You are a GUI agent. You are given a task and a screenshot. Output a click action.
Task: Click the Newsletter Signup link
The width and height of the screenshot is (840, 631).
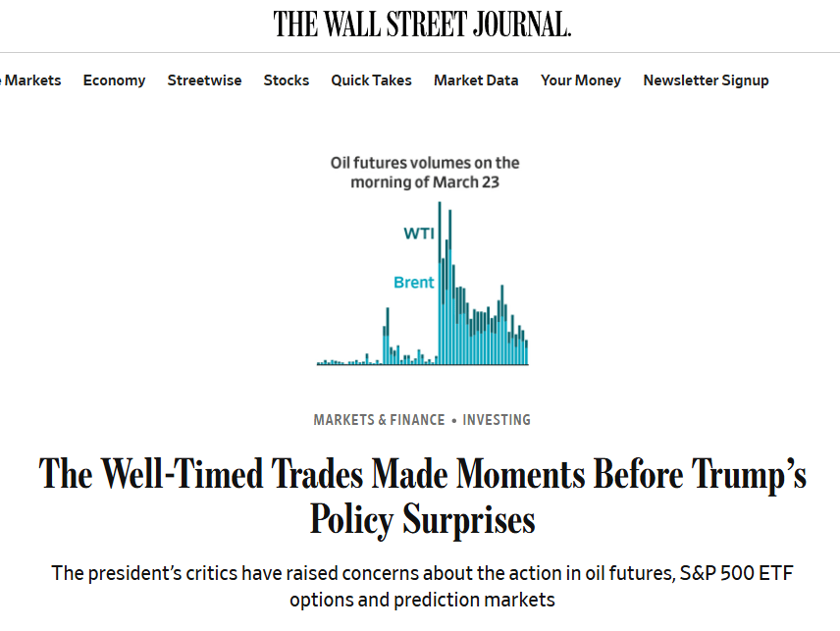(x=706, y=80)
